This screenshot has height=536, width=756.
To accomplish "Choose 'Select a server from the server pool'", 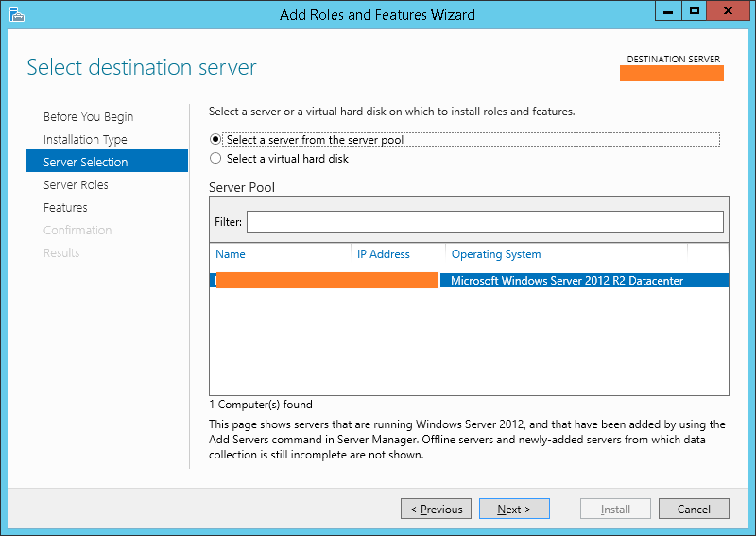I will coord(215,140).
